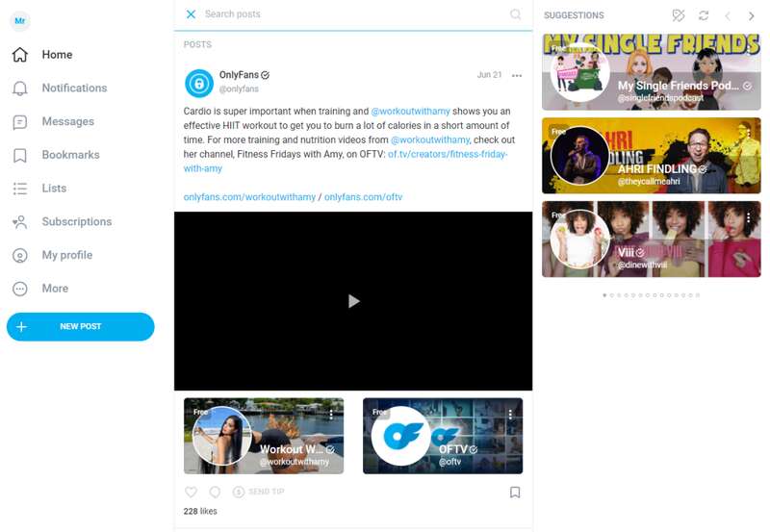Open Viii @dinewithvii suggestion card

coord(652,239)
